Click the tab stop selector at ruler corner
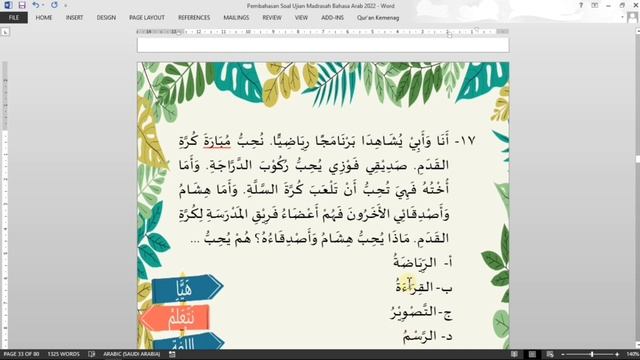Viewport: 640px width, 360px height. [x=5, y=32]
